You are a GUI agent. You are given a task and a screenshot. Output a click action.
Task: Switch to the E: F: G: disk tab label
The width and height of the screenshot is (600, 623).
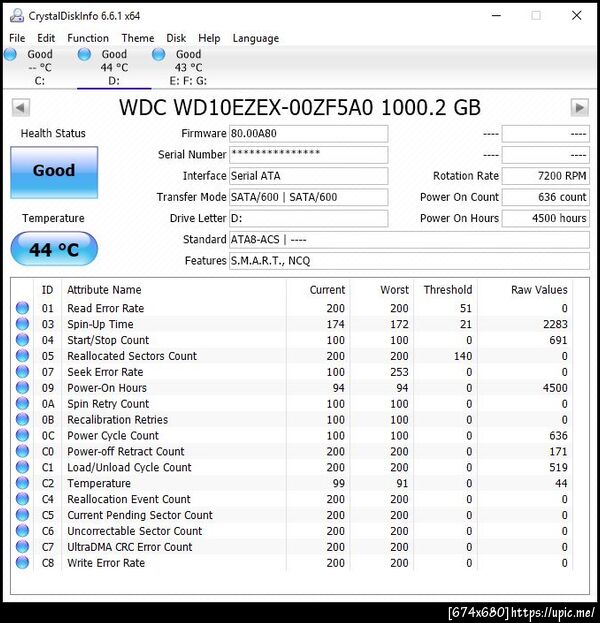click(x=188, y=81)
